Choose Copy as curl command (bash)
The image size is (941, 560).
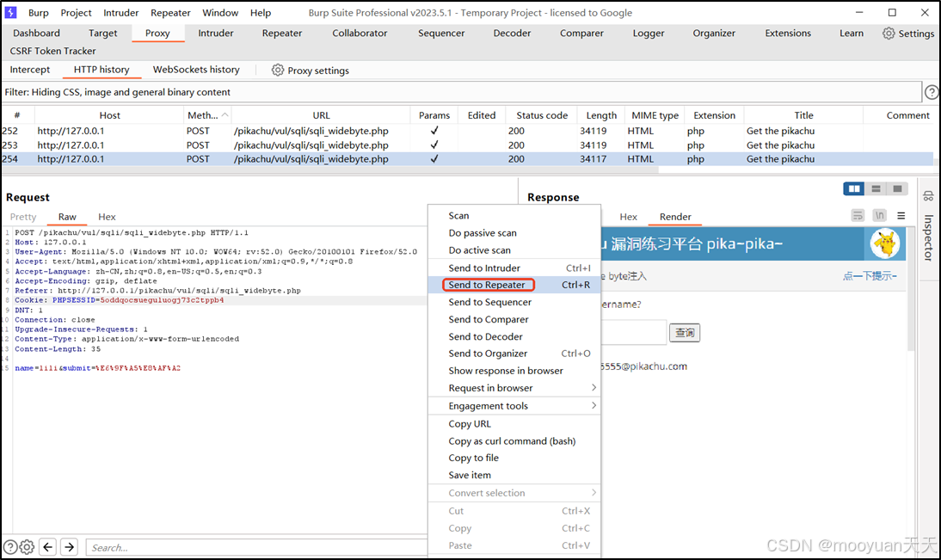coord(514,441)
